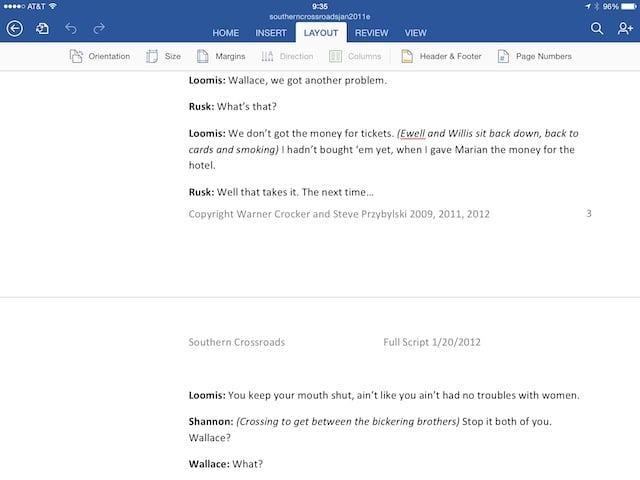The image size is (640, 480).
Task: Click the Orientation page icon
Action: (x=76, y=56)
